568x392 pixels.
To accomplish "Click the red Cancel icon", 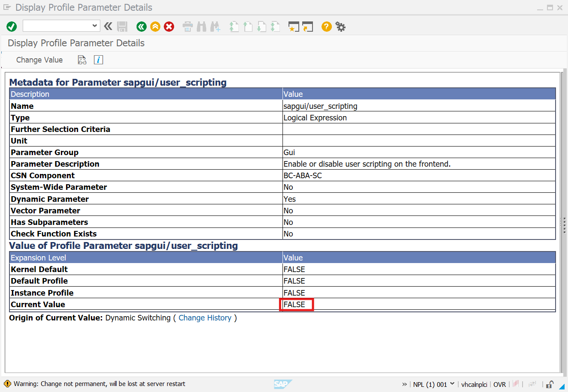I will pos(169,27).
